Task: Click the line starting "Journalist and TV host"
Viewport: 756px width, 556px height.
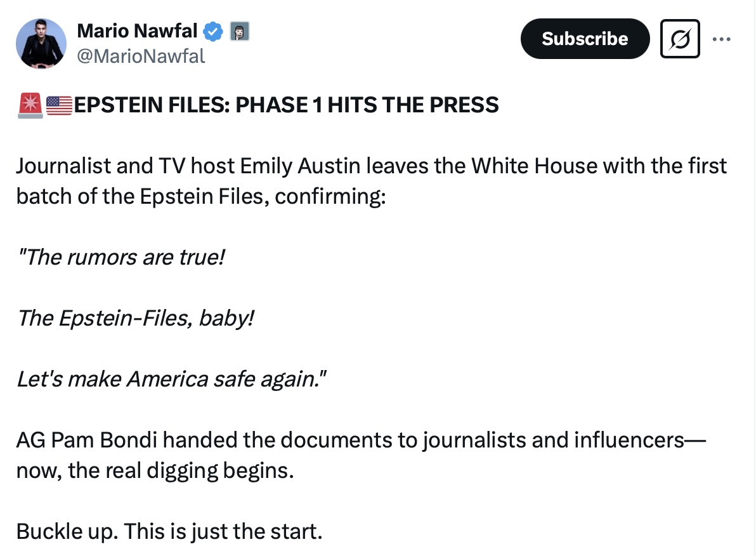Action: point(372,167)
